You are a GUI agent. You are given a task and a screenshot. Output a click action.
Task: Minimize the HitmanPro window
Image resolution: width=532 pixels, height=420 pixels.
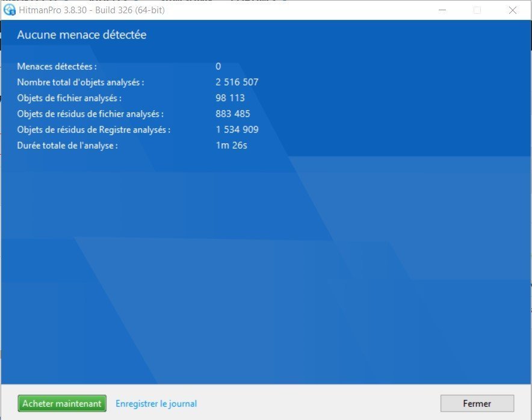coord(442,10)
